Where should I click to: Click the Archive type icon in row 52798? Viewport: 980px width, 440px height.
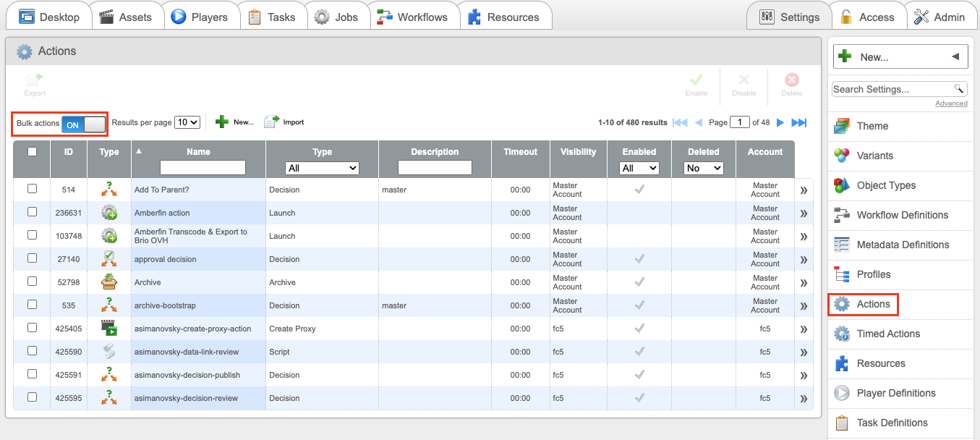pyautogui.click(x=109, y=282)
